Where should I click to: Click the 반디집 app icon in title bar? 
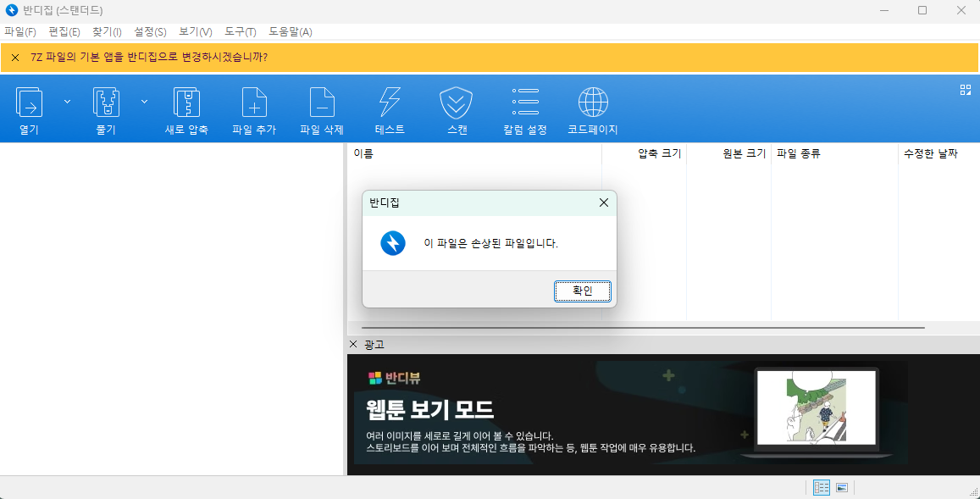[x=11, y=11]
